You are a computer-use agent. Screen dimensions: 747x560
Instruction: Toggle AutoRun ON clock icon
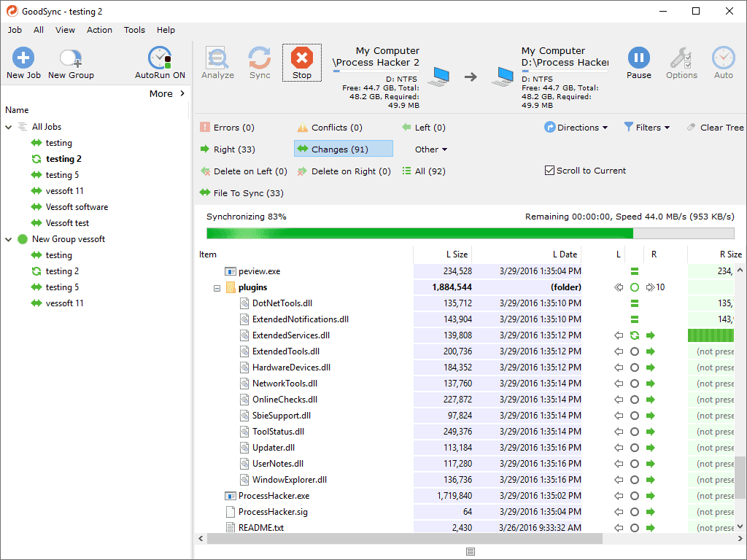(x=160, y=58)
